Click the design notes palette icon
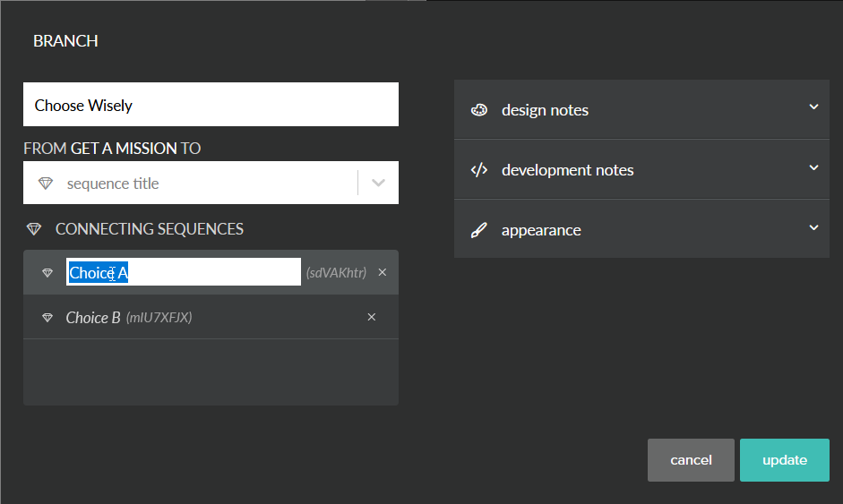843x504 pixels. click(x=479, y=110)
